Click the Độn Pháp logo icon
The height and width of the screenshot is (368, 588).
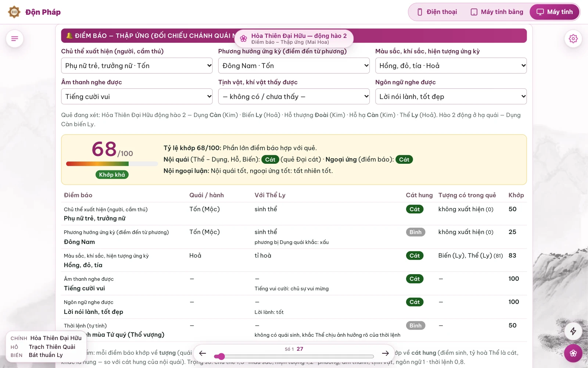click(x=14, y=12)
